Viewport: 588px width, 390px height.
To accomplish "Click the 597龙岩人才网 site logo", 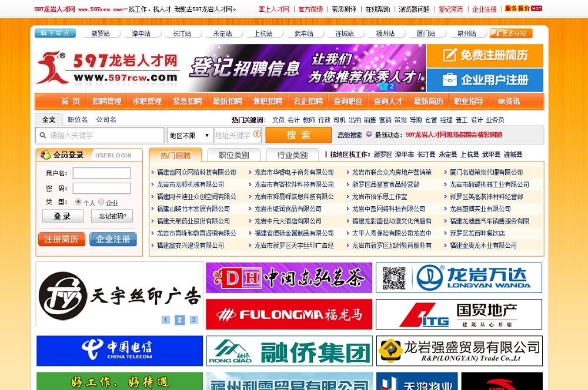I will [108, 68].
